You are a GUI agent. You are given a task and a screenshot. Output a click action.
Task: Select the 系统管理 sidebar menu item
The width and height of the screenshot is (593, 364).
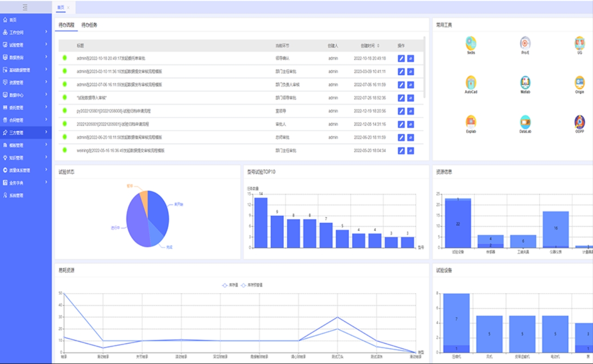click(16, 195)
